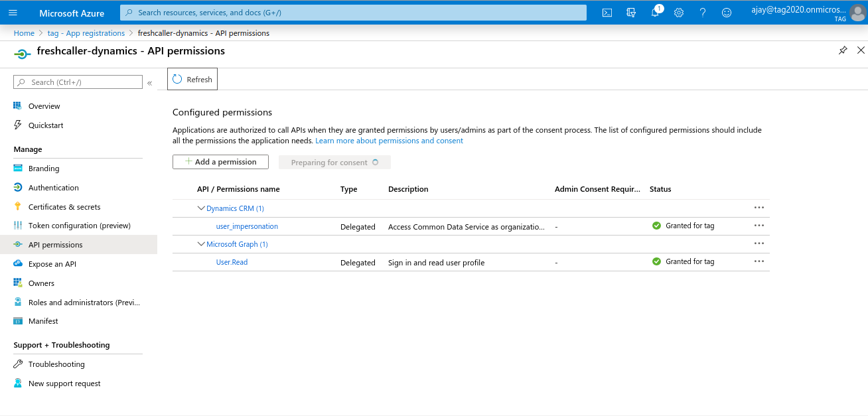Open the portal hamburger menu
This screenshot has width=868, height=416.
tap(13, 13)
